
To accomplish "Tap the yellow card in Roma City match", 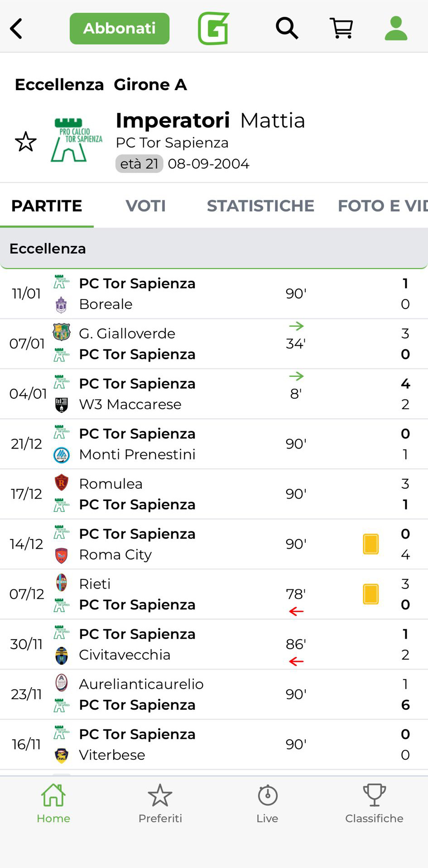I will coord(370,544).
